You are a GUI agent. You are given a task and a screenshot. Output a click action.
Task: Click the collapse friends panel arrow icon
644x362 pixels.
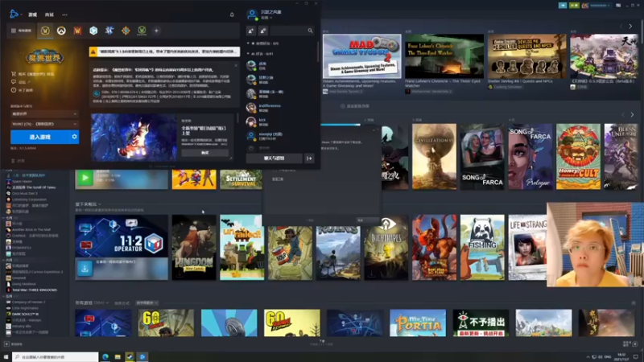click(x=309, y=158)
